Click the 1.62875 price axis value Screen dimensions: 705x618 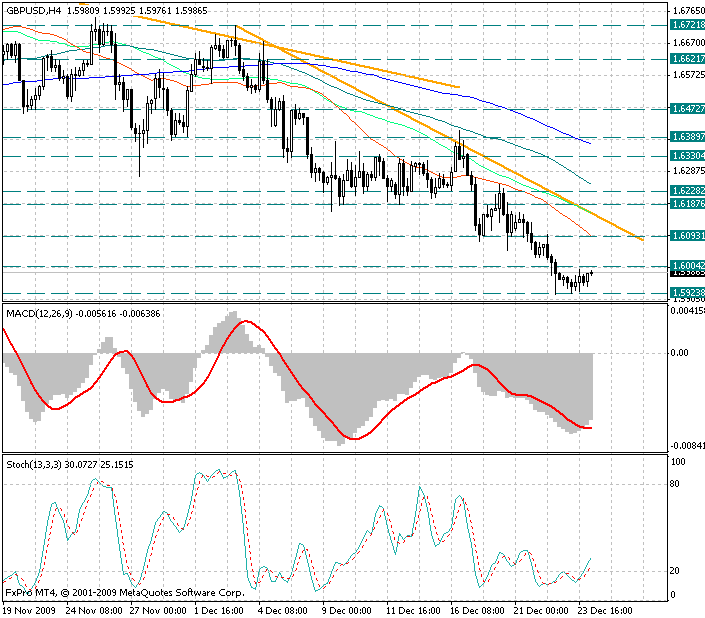[x=689, y=171]
